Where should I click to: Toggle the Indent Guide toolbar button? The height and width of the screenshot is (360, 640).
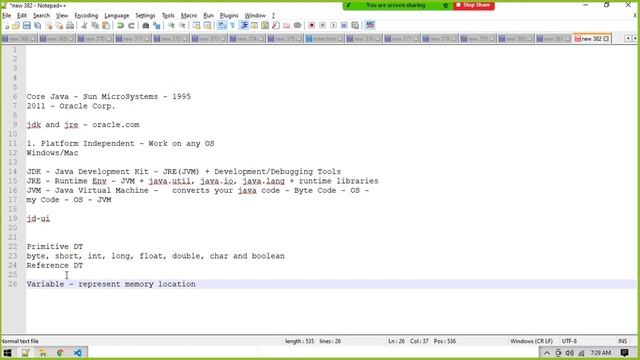tap(244, 25)
